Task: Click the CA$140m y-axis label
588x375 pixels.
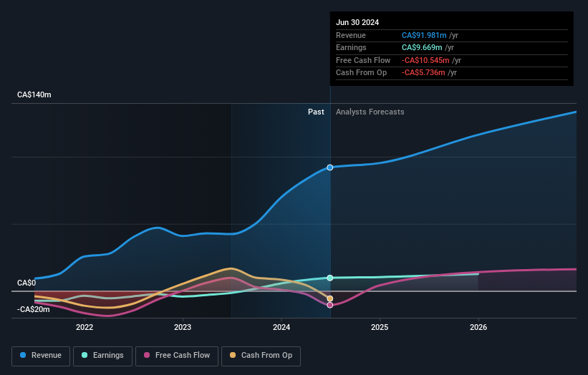Action: point(34,94)
